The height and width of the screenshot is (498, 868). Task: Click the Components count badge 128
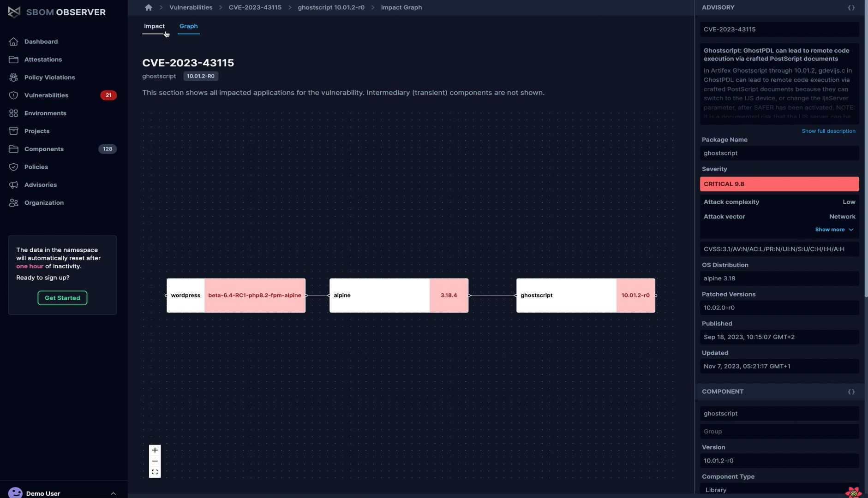pos(108,149)
